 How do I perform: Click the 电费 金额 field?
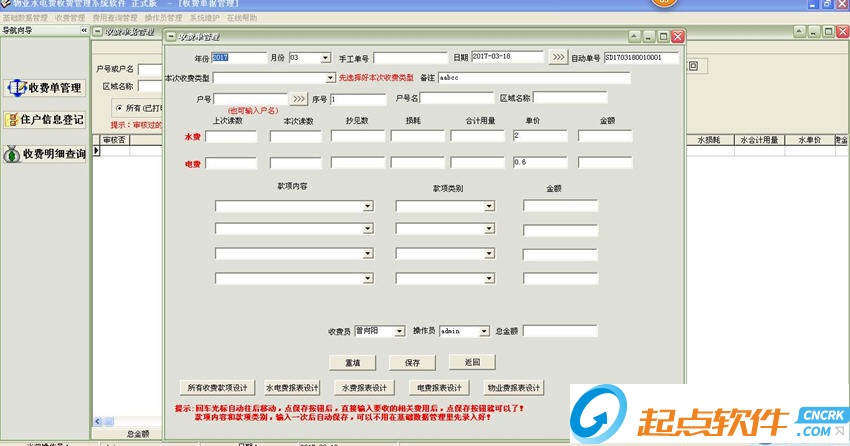[605, 162]
